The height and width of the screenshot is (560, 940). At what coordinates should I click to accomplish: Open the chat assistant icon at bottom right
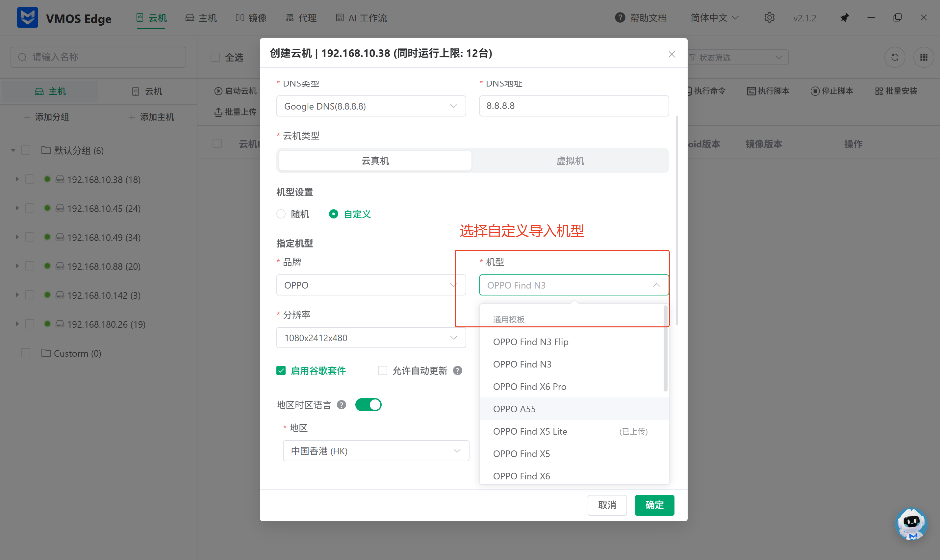pyautogui.click(x=911, y=524)
